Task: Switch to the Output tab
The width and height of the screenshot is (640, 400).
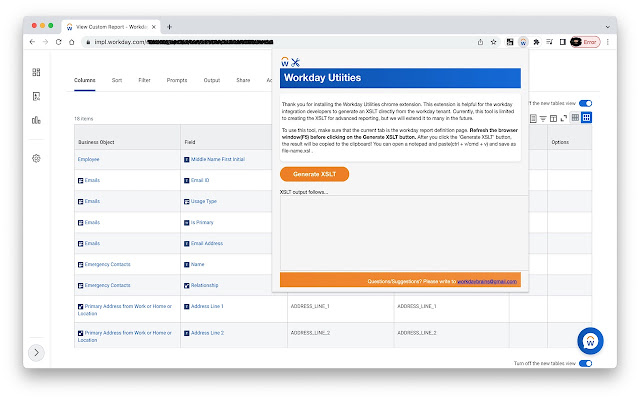Action: point(212,80)
